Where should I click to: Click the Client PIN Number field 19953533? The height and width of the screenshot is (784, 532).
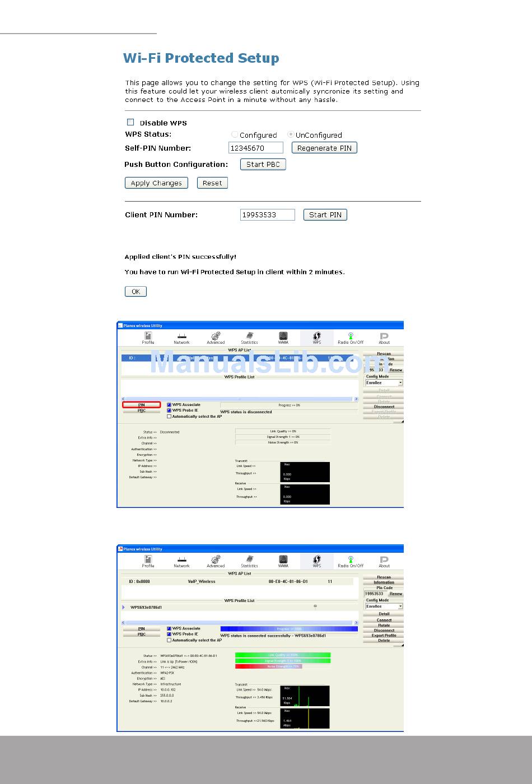pos(267,214)
